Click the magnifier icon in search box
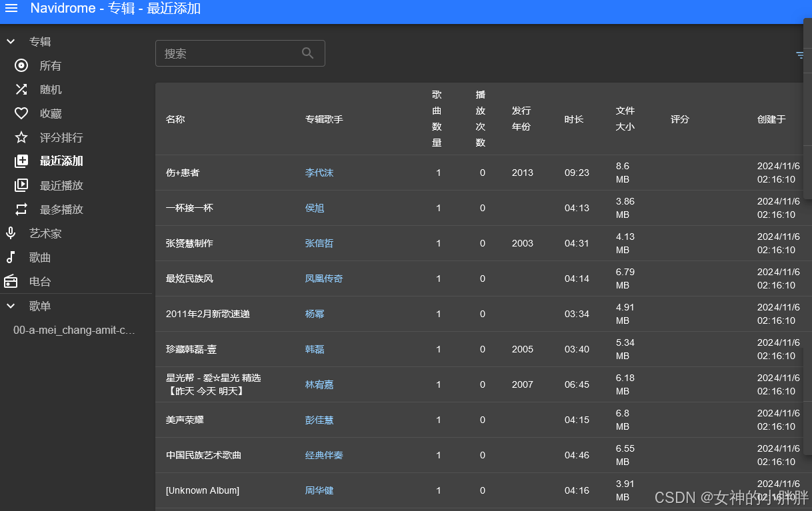The image size is (812, 511). point(307,53)
